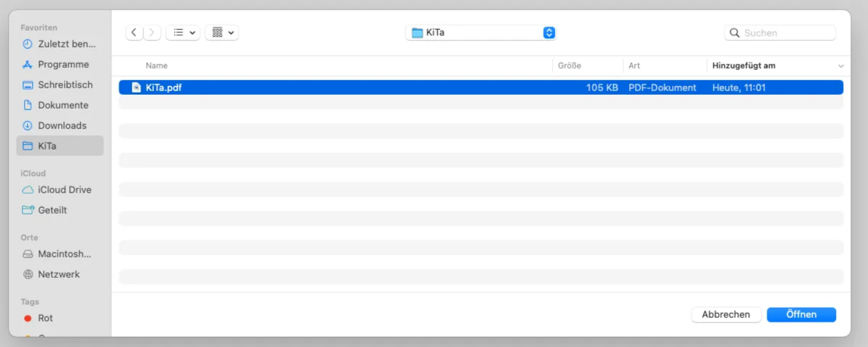The image size is (868, 347).
Task: Go forward with the right chevron button
Action: [x=153, y=33]
